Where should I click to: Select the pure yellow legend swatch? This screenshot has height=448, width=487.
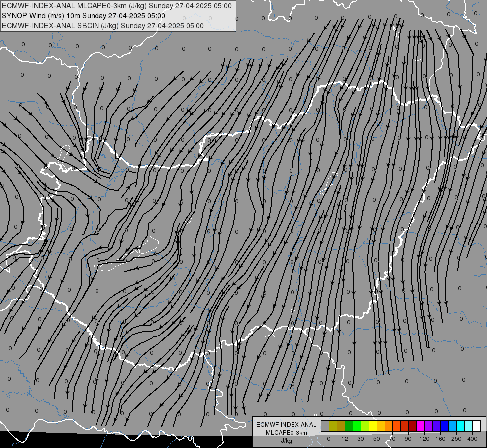pyautogui.click(x=373, y=426)
